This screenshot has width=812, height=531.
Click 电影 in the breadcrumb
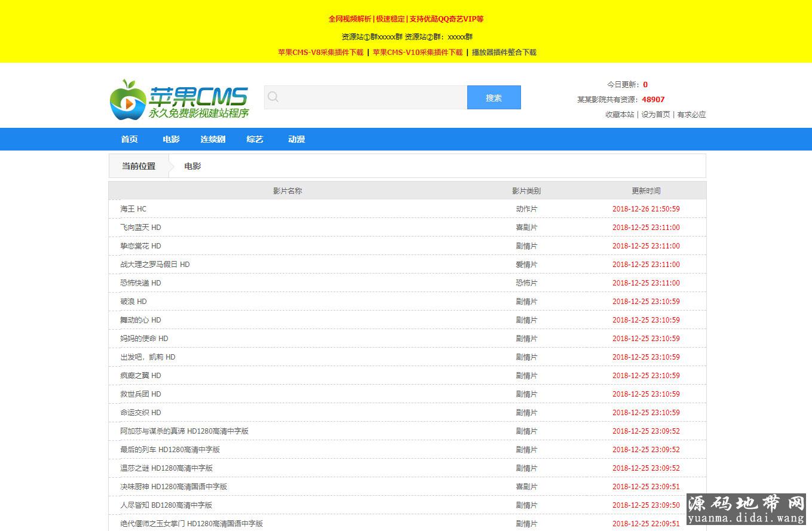coord(192,166)
